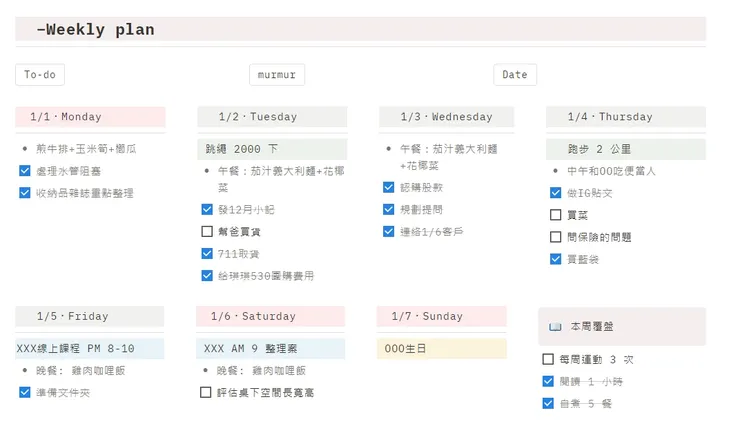Viewport: 740px width, 440px height.
Task: Click the OOO生日 block on Sunday
Action: (442, 348)
